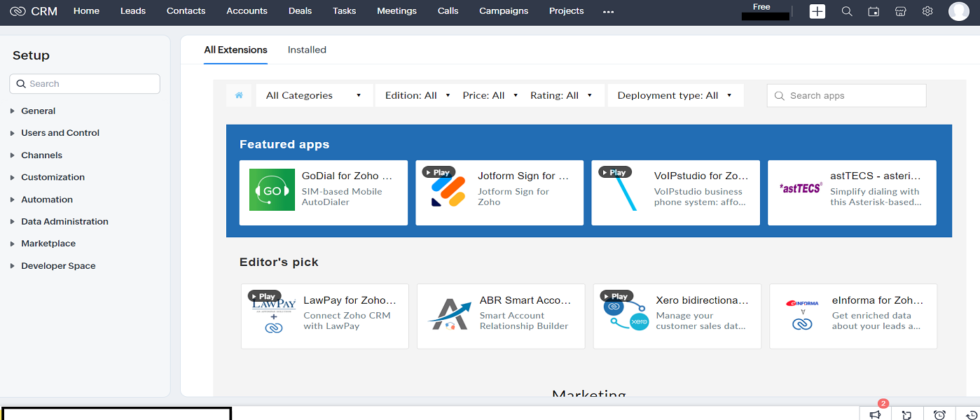The width and height of the screenshot is (980, 420).
Task: Click the "Editor's pick" section heading
Action: (279, 262)
